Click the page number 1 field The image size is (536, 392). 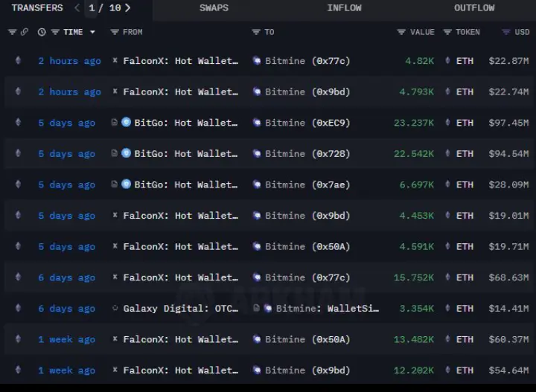click(92, 8)
